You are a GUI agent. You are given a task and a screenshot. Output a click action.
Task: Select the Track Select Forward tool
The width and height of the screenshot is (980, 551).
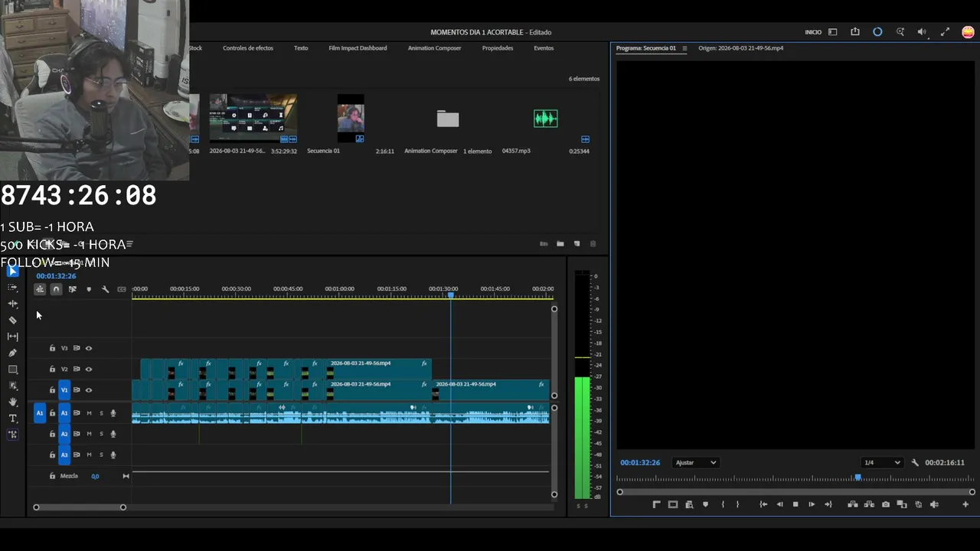click(x=12, y=287)
